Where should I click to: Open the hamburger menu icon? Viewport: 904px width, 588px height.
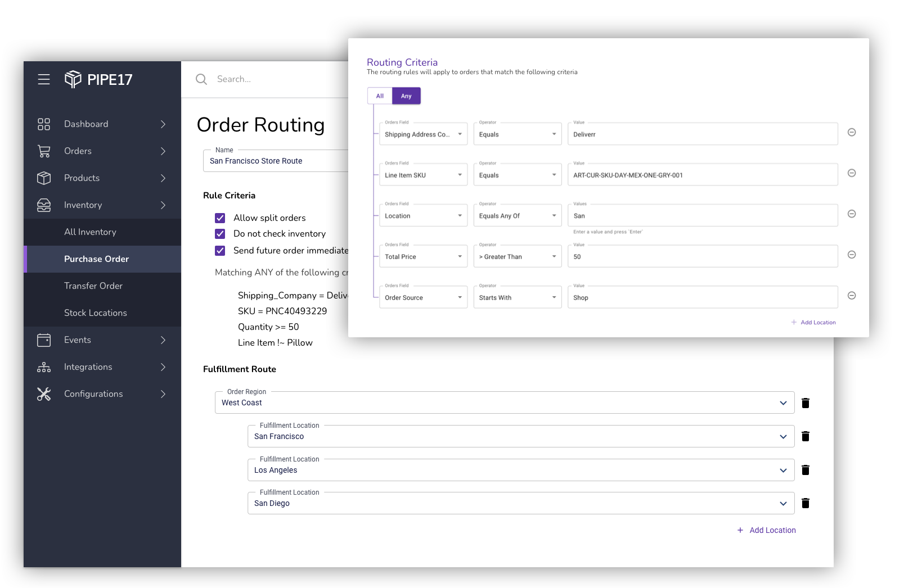pos(44,79)
